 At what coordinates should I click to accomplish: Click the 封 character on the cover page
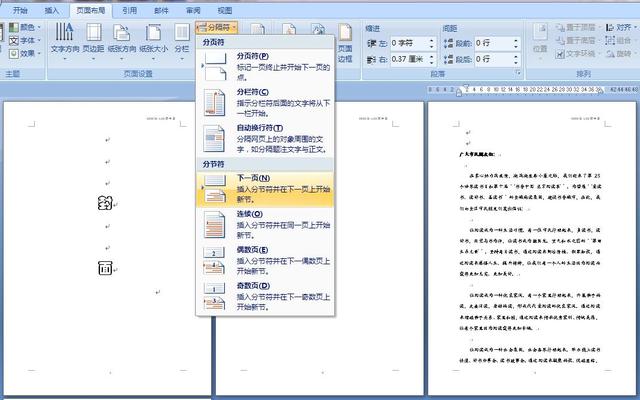tap(105, 203)
